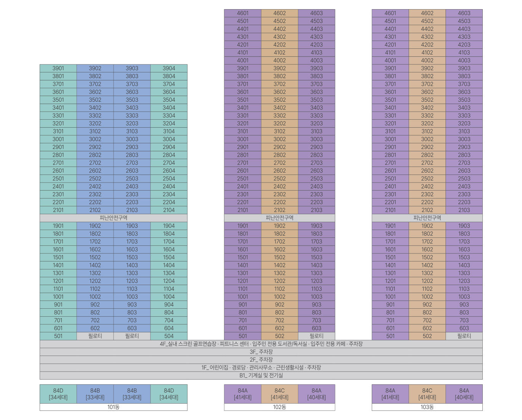The height and width of the screenshot is (420, 522).
Task: Click the 피난안전구역 row in 101동
Action: 114,218
